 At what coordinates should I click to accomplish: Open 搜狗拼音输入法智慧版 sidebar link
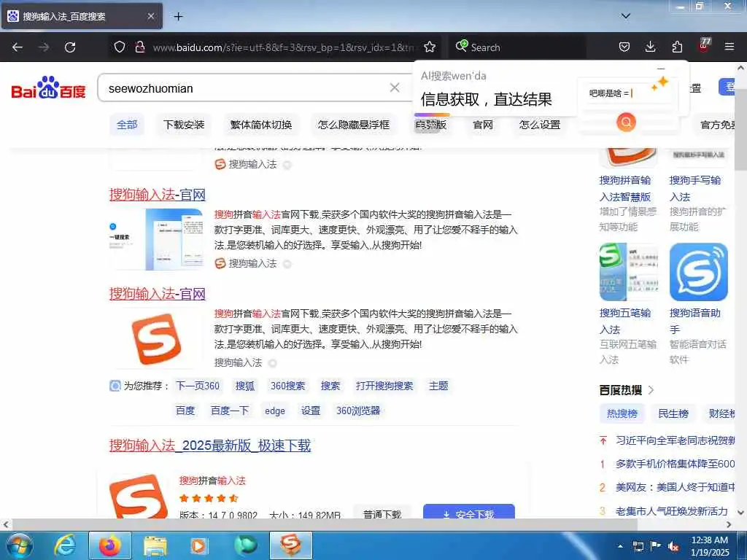pos(625,189)
